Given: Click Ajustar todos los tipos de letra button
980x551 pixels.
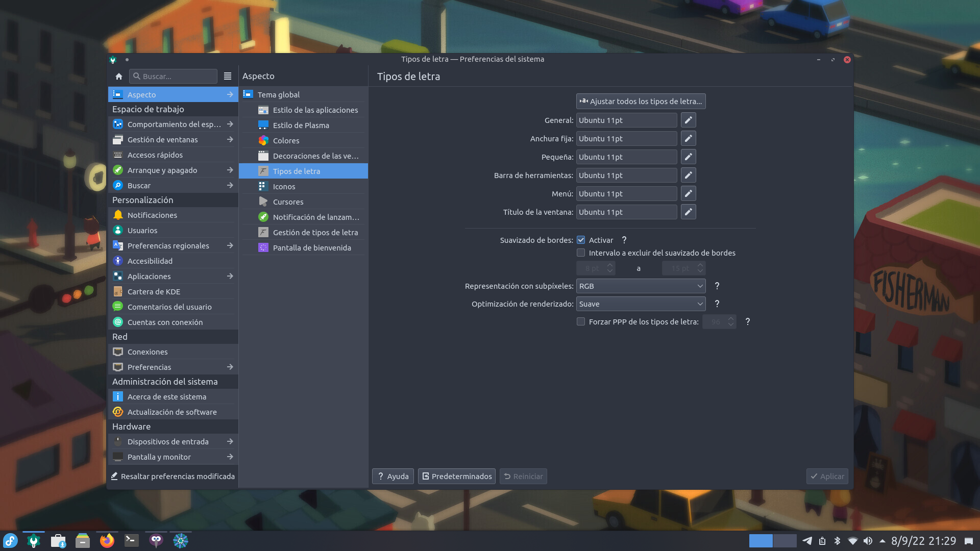Looking at the screenshot, I should [x=641, y=102].
